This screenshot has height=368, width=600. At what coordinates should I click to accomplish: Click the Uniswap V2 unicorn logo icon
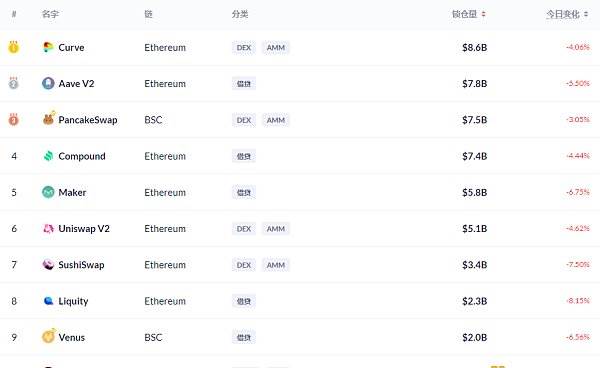(x=48, y=228)
